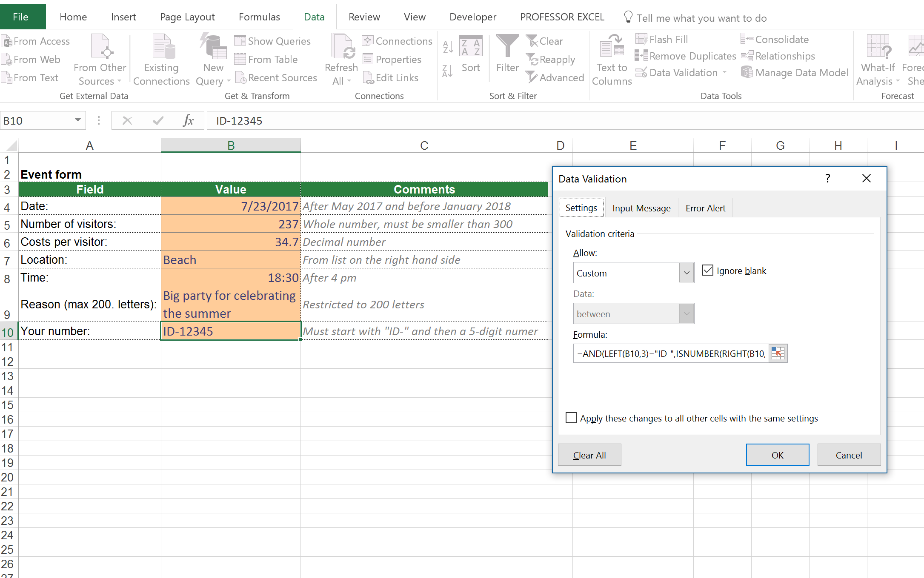Click the Filter funnel icon

click(507, 46)
